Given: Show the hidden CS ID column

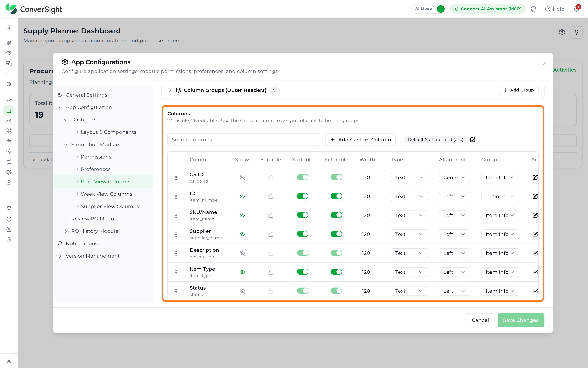Looking at the screenshot, I should pyautogui.click(x=242, y=177).
